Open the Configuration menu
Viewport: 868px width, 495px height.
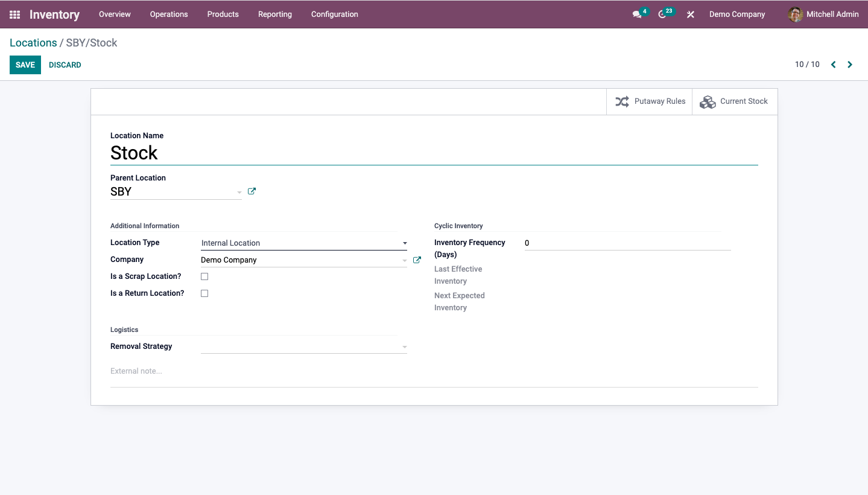[335, 14]
